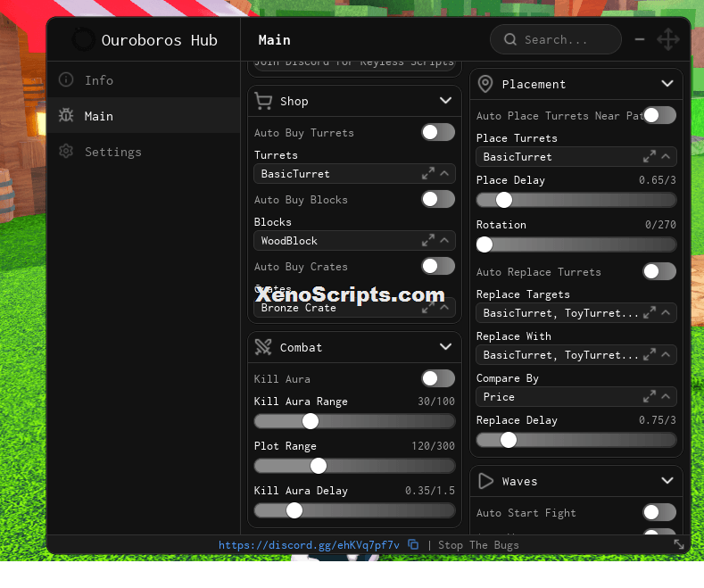Adjust the Rotation slider
This screenshot has height=588, width=704.
tap(576, 244)
